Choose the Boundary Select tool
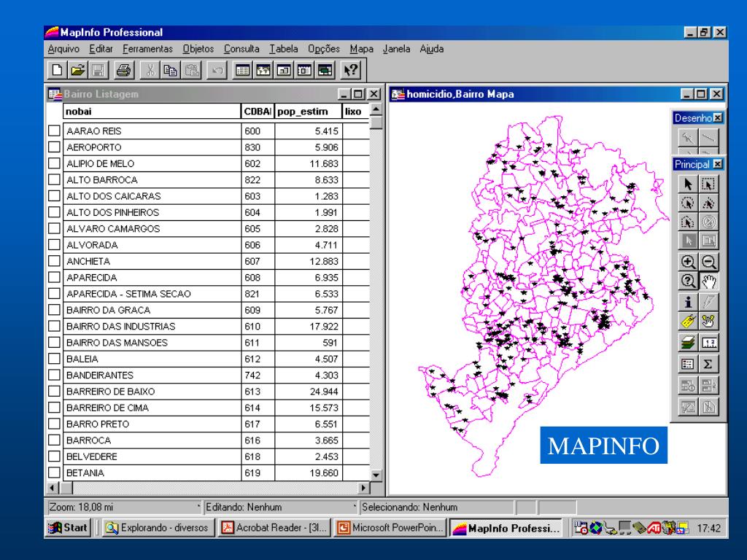The height and width of the screenshot is (560, 747). [x=687, y=222]
